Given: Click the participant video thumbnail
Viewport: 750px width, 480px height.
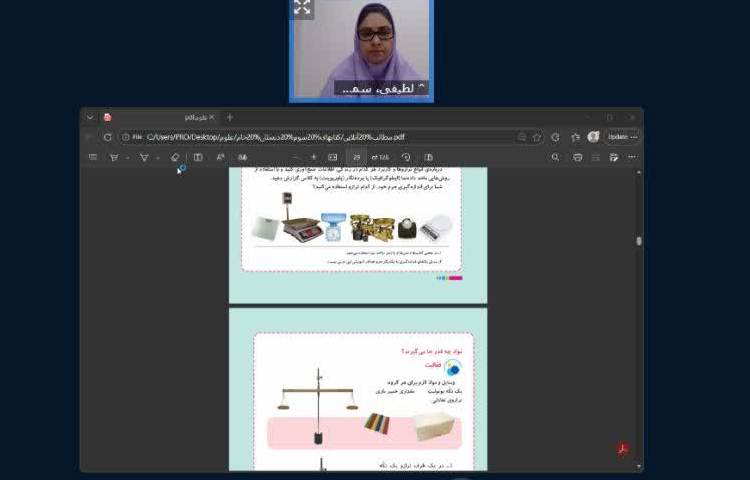Looking at the screenshot, I should (x=362, y=50).
